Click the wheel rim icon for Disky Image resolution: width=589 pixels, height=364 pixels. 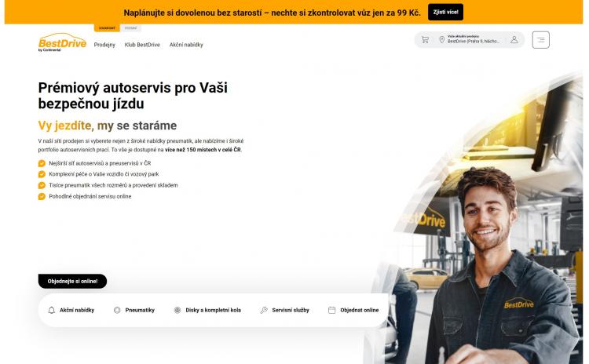(177, 310)
